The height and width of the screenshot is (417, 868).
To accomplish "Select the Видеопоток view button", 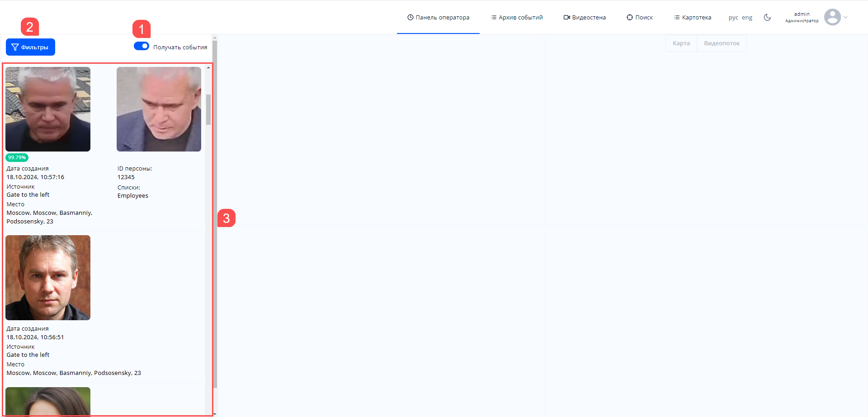I will 722,43.
